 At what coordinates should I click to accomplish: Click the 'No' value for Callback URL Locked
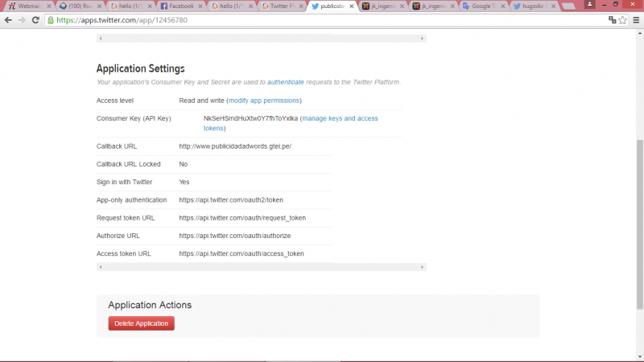[x=184, y=164]
